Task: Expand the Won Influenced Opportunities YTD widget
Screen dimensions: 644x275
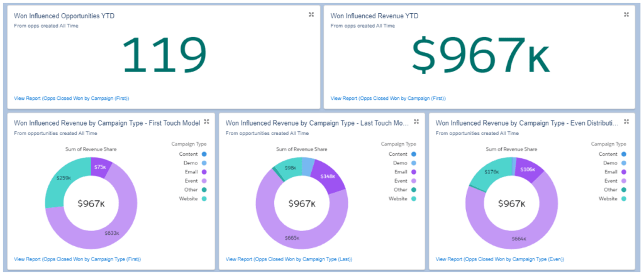Action: point(311,14)
